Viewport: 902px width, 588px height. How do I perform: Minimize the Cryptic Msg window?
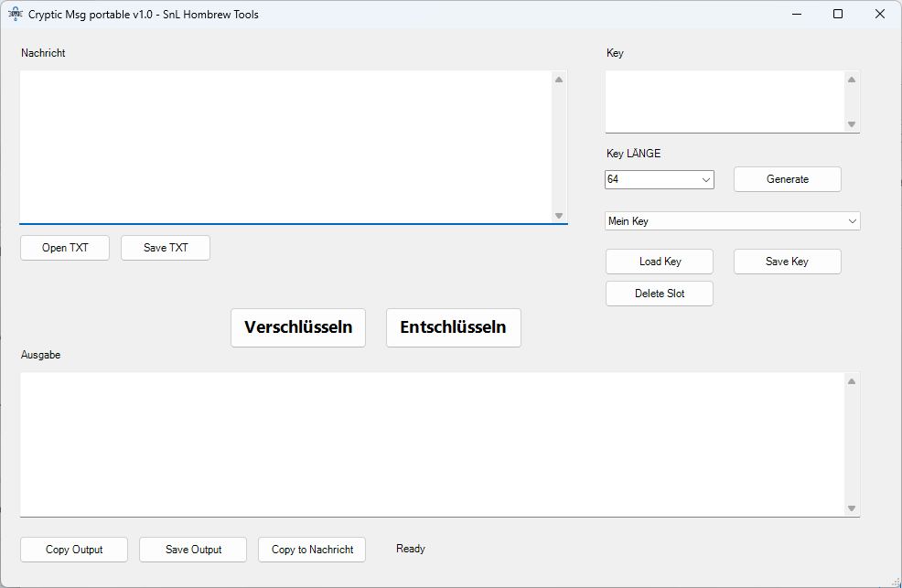[x=797, y=14]
